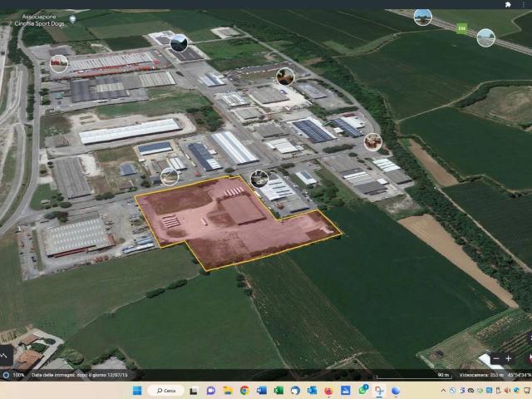This screenshot has height=399, width=532.
Task: Click the Cerca search box in taskbar
Action: [166, 391]
